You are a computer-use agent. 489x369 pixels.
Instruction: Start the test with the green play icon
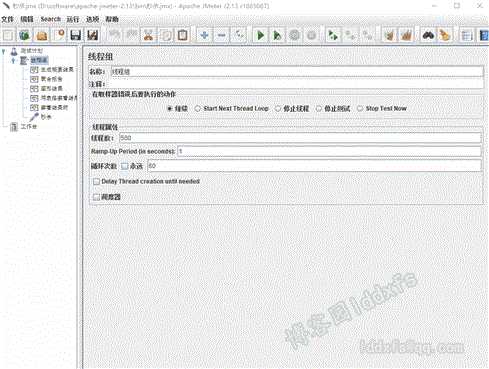pos(260,35)
